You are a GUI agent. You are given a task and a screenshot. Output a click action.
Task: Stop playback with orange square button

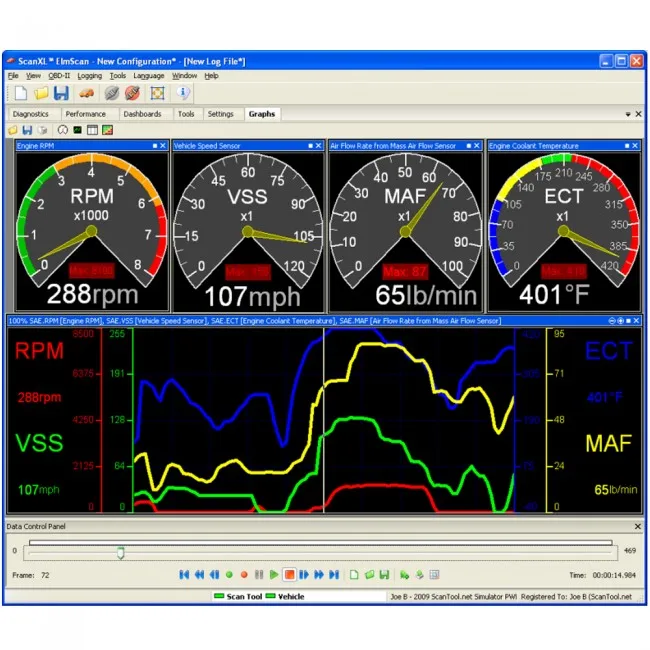point(289,575)
